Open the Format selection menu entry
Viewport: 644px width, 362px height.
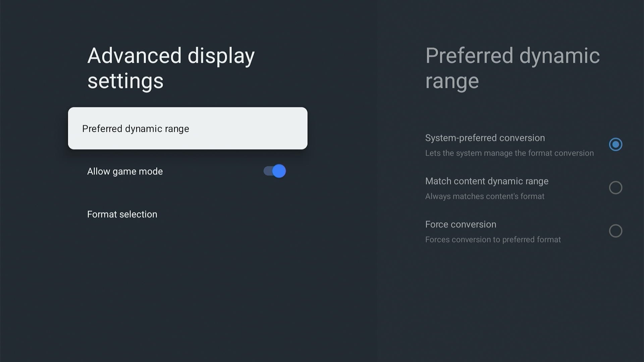[122, 214]
